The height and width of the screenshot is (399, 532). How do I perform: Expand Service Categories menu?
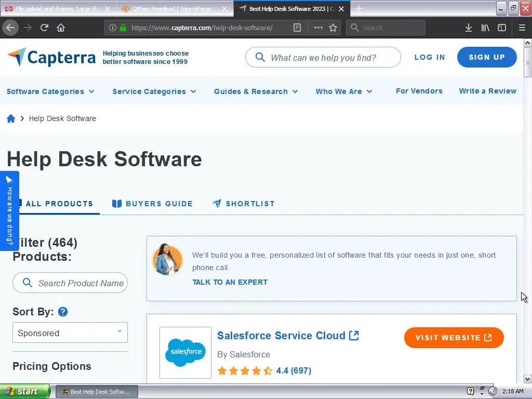coord(154,91)
